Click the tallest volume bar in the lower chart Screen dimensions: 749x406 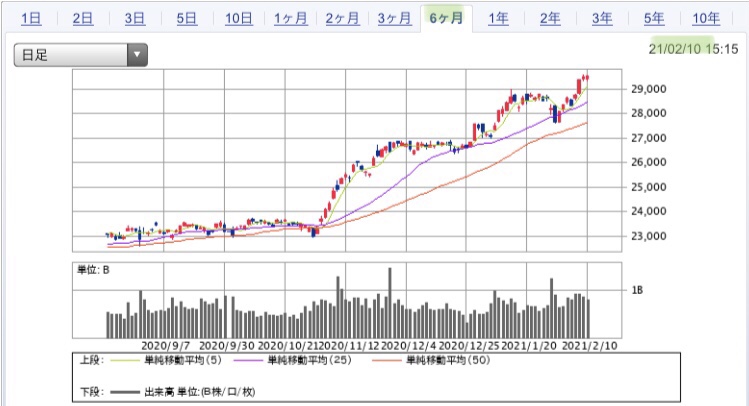click(390, 303)
